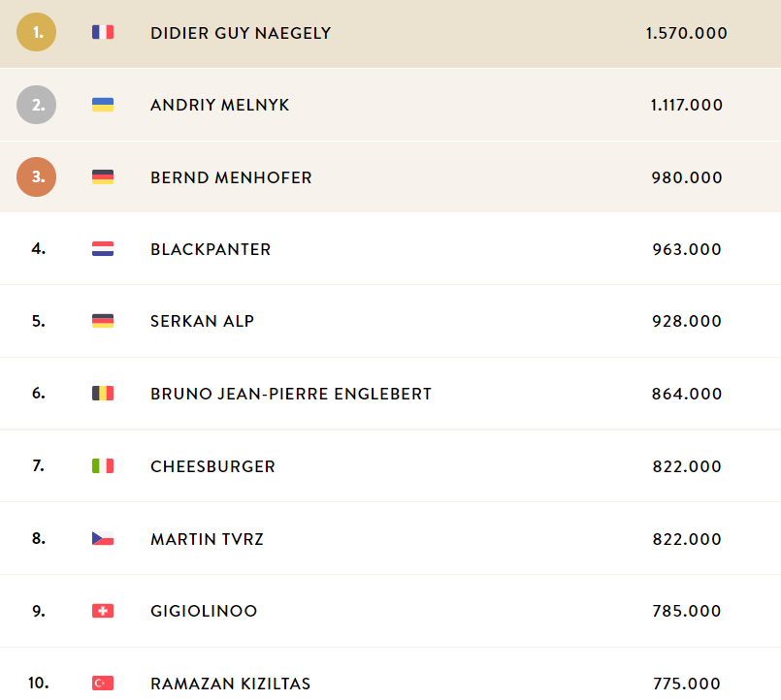Screen dimensions: 781x700
Task: Click Andriy Melnyk's score 1.117.000
Action: 686,105
